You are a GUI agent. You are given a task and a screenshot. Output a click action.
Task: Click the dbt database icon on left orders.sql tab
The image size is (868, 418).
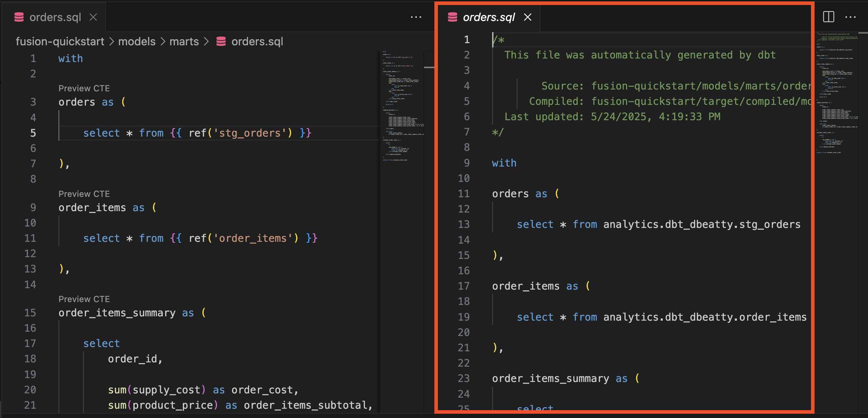[19, 17]
